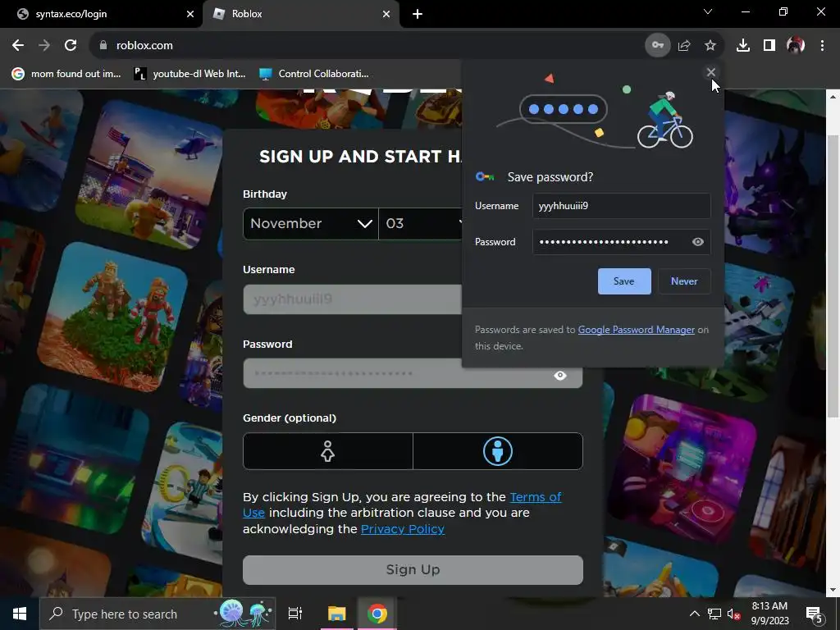
Task: Open the Chrome downloads icon
Action: (743, 46)
